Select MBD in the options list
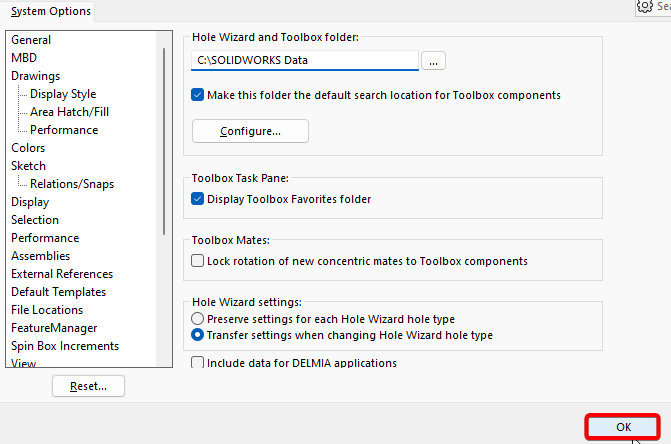Image resolution: width=671 pixels, height=444 pixels. click(24, 58)
